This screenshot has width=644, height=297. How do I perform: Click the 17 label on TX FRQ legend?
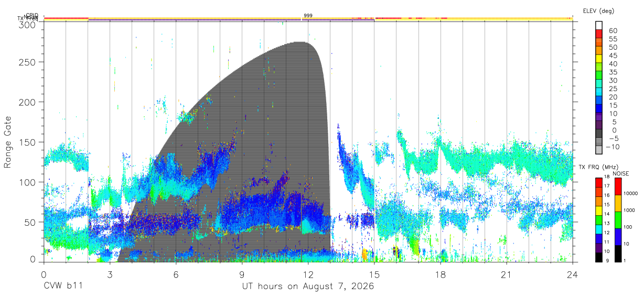[x=606, y=186]
